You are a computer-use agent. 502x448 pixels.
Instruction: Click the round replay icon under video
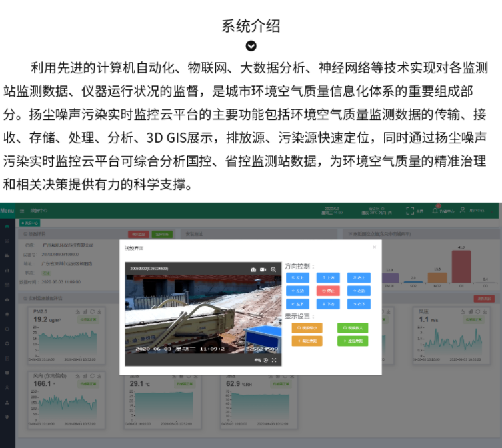coord(266,361)
